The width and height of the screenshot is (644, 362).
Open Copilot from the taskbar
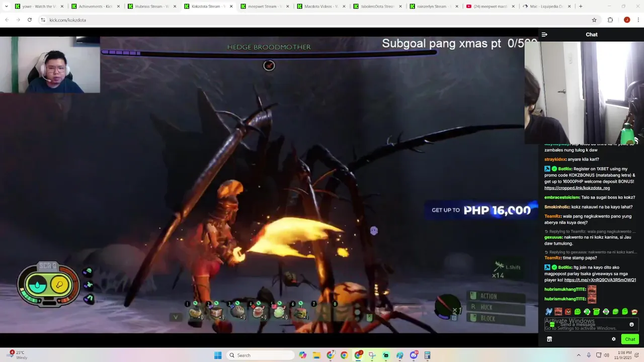pyautogui.click(x=302, y=355)
